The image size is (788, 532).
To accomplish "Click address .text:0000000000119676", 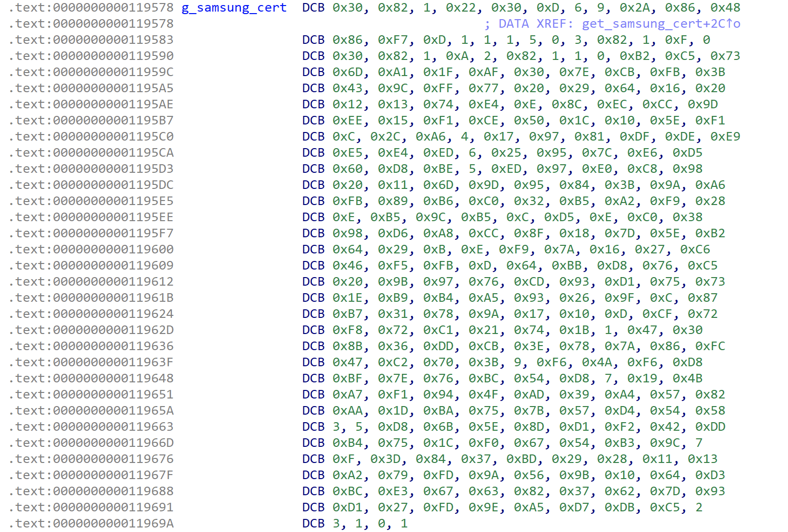I will click(x=91, y=459).
